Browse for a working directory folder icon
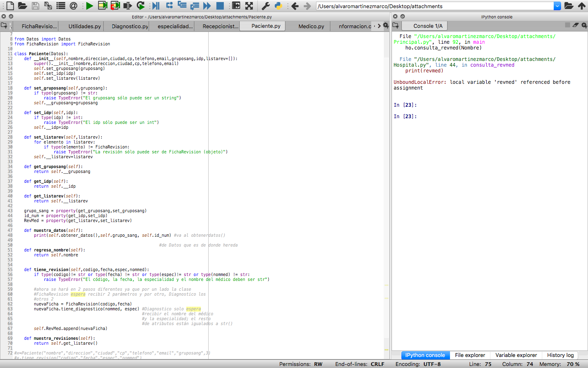 (x=569, y=6)
